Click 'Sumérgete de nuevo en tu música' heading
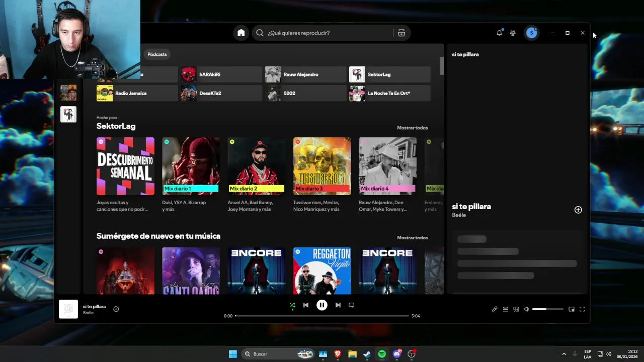The image size is (644, 362). [x=158, y=236]
